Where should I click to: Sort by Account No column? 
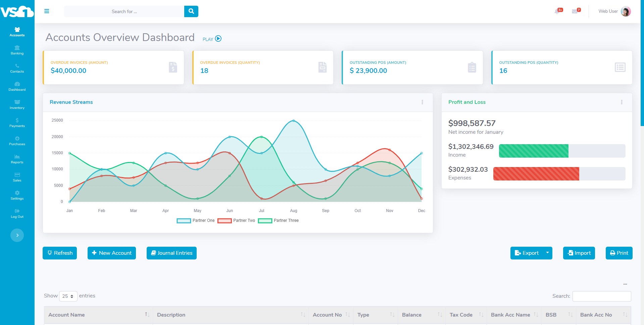point(331,315)
